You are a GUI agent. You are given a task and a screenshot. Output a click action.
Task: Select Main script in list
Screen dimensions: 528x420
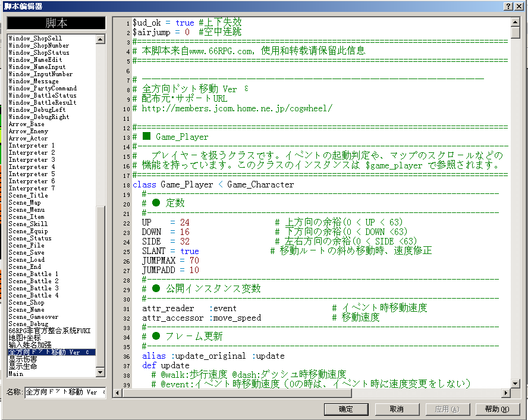(x=16, y=374)
